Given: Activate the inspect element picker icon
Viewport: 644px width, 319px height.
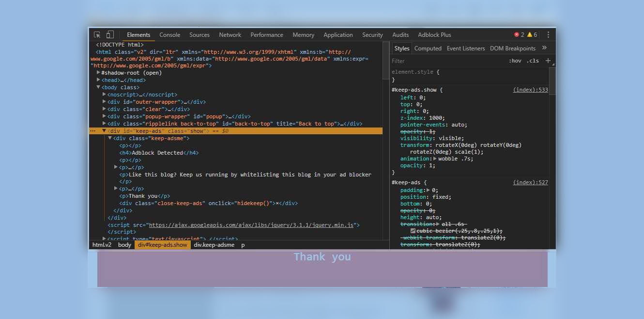Looking at the screenshot, I should [97, 34].
